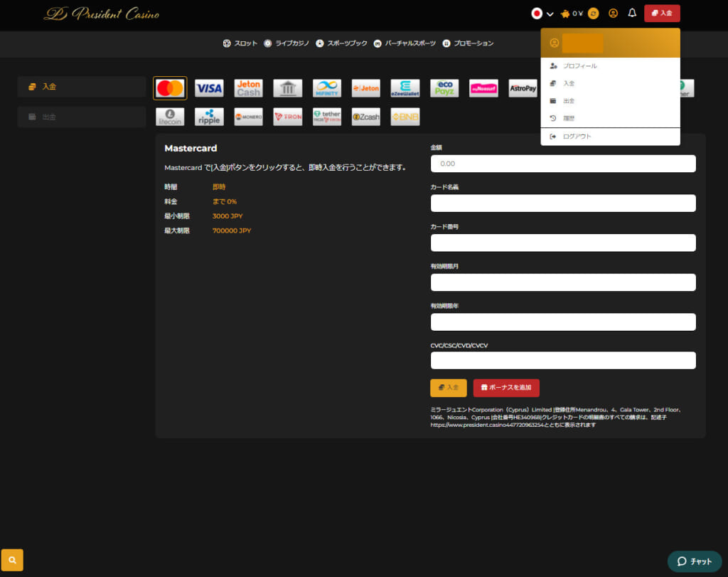Submit deposit with yellow 入金 button

pyautogui.click(x=448, y=388)
